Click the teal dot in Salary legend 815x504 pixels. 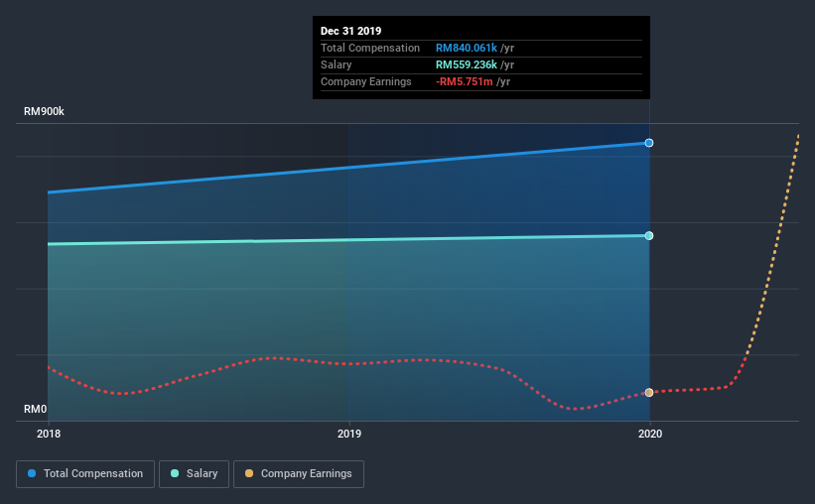(x=175, y=473)
